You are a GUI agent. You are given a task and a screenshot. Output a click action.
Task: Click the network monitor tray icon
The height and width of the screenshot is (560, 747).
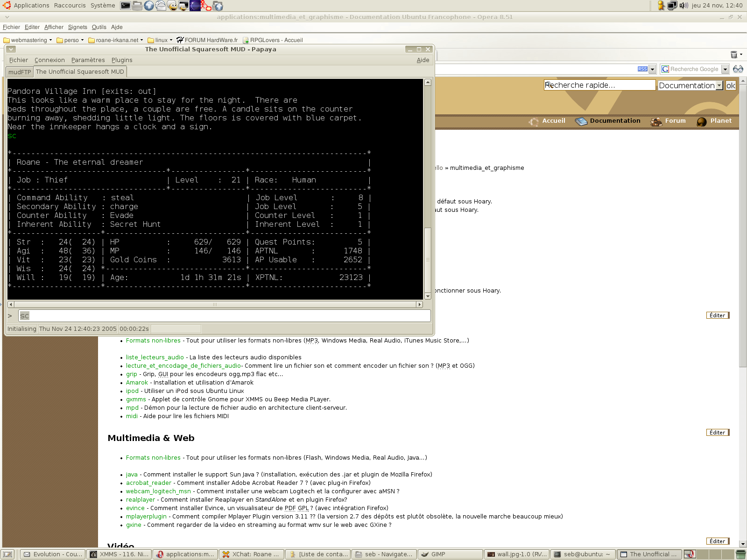[x=672, y=6]
